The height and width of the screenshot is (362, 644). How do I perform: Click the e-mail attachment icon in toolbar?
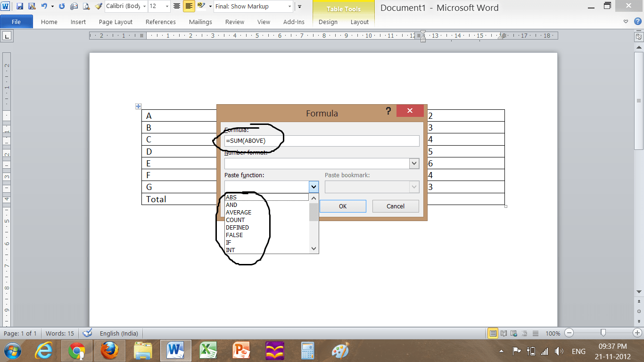74,6
